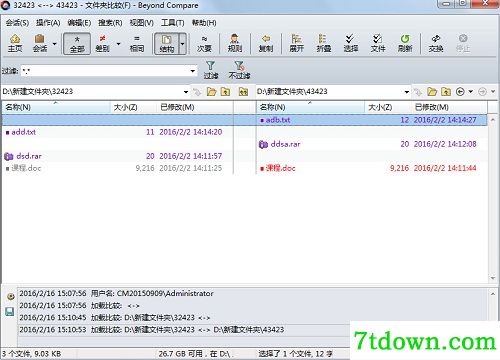Click the 交换 swap sides icon

pyautogui.click(x=436, y=43)
